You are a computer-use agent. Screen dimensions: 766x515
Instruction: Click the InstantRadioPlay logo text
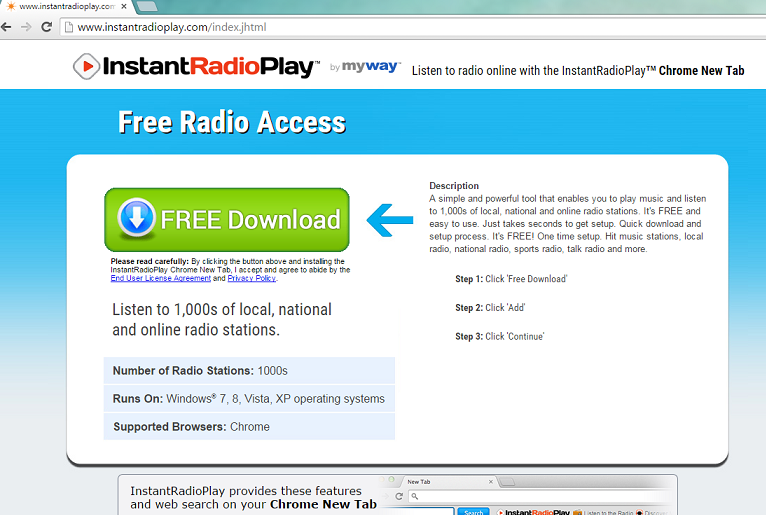pyautogui.click(x=210, y=67)
